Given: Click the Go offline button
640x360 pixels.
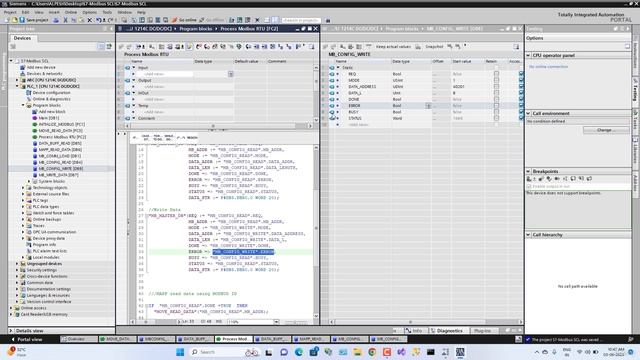Looking at the screenshot, I should click(211, 20).
